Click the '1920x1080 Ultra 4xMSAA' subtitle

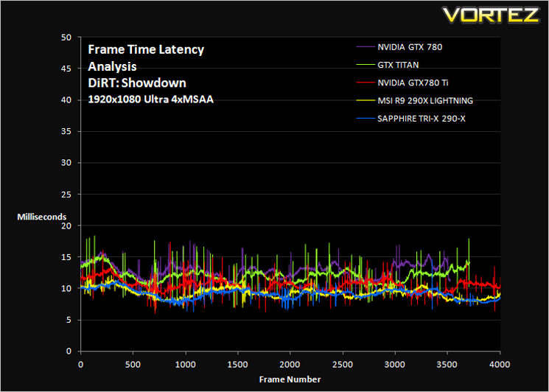click(x=150, y=99)
